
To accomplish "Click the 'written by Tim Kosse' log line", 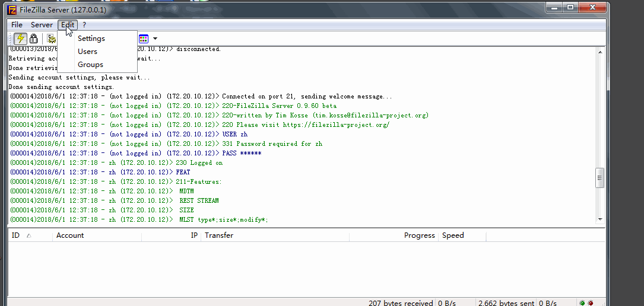I will (x=220, y=115).
